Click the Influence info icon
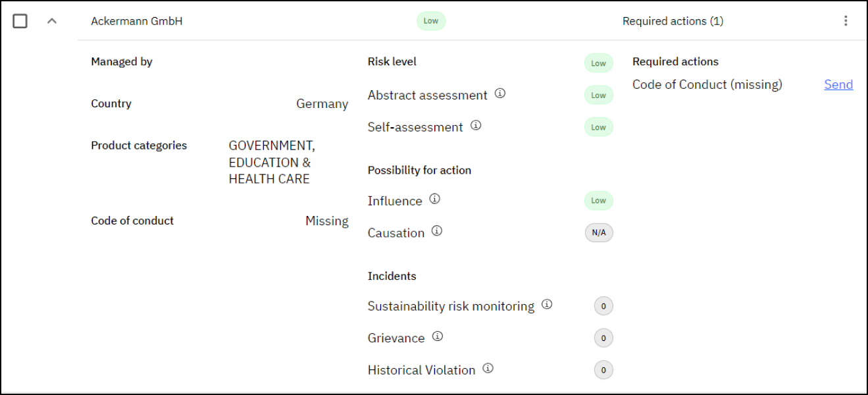This screenshot has height=395, width=868. (434, 199)
